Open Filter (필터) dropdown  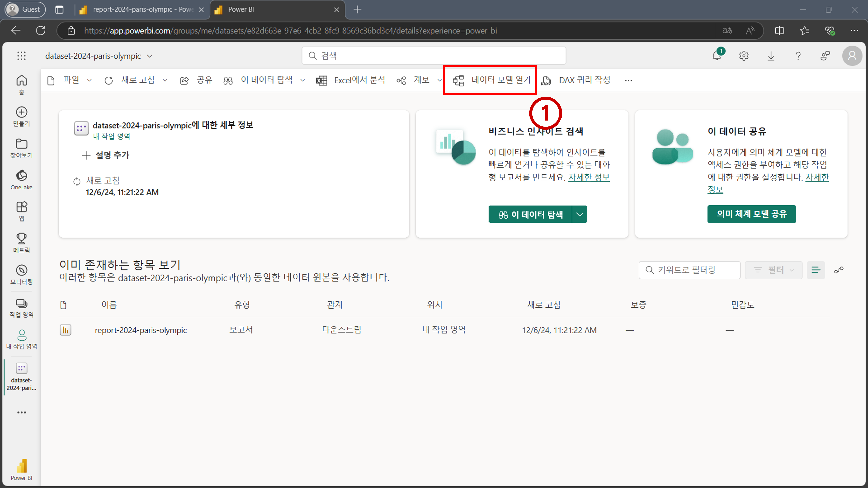click(774, 270)
